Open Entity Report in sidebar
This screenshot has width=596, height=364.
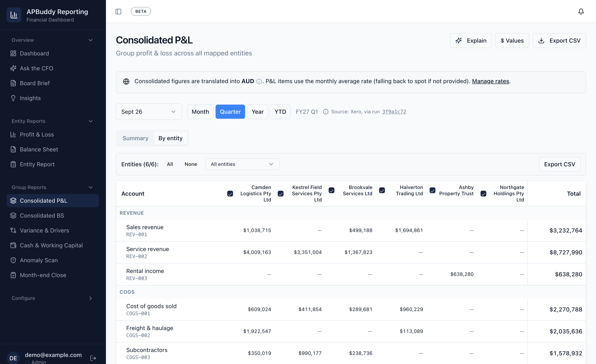[53, 164]
